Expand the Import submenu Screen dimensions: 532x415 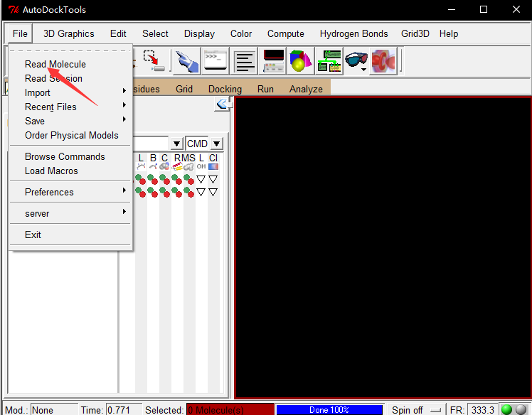[x=70, y=92]
